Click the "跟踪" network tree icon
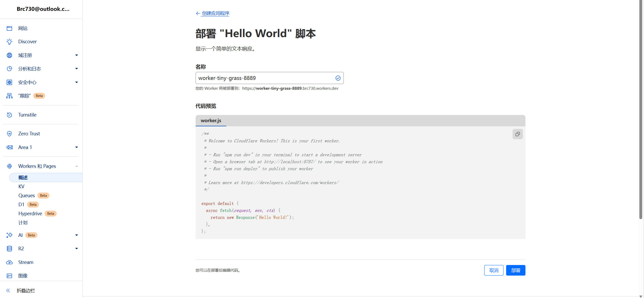 (10, 96)
